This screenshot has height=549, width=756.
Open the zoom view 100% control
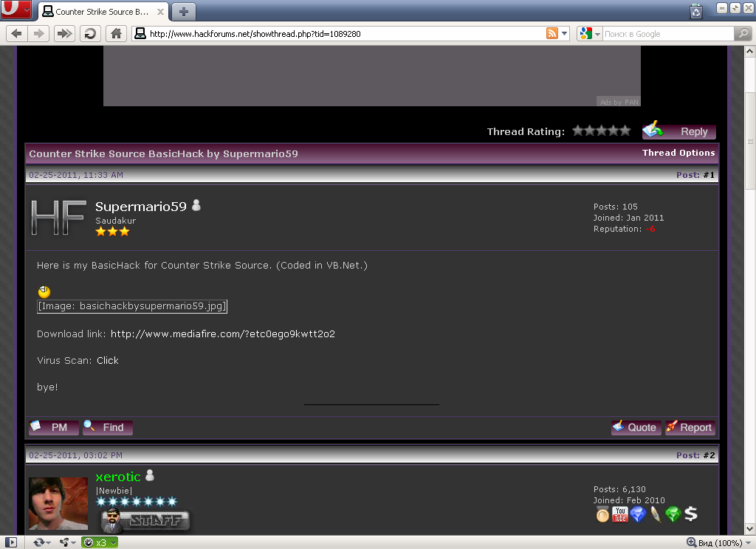[714, 543]
